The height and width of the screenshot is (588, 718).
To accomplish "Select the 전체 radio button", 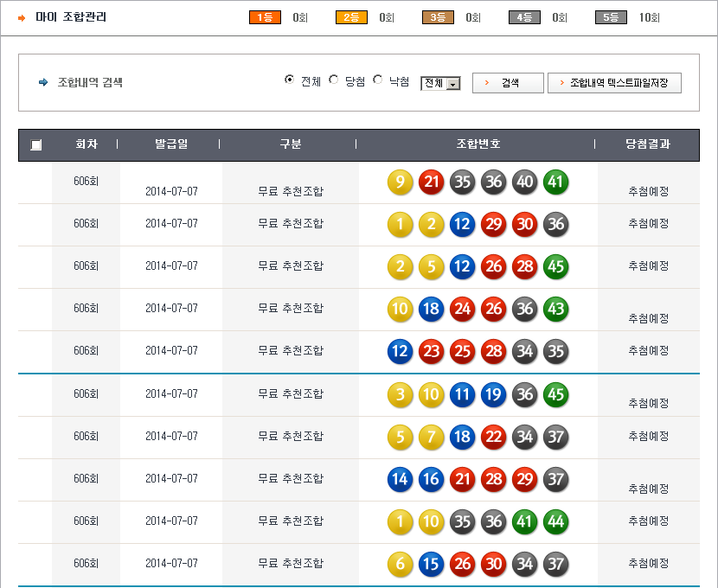I will pos(290,80).
